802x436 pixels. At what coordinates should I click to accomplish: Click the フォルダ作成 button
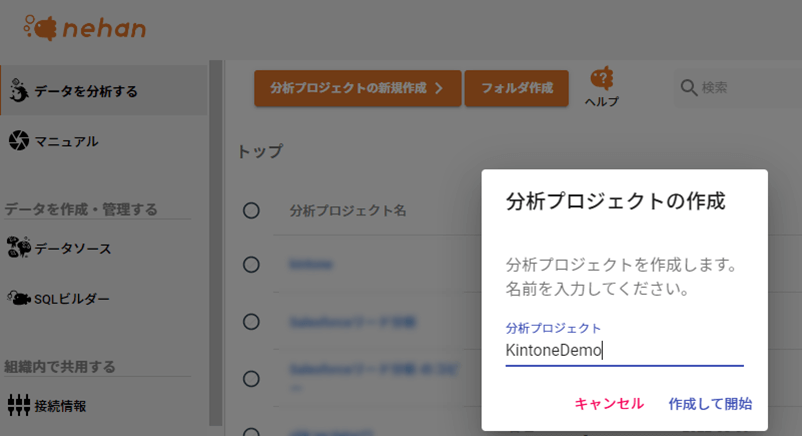(x=517, y=88)
